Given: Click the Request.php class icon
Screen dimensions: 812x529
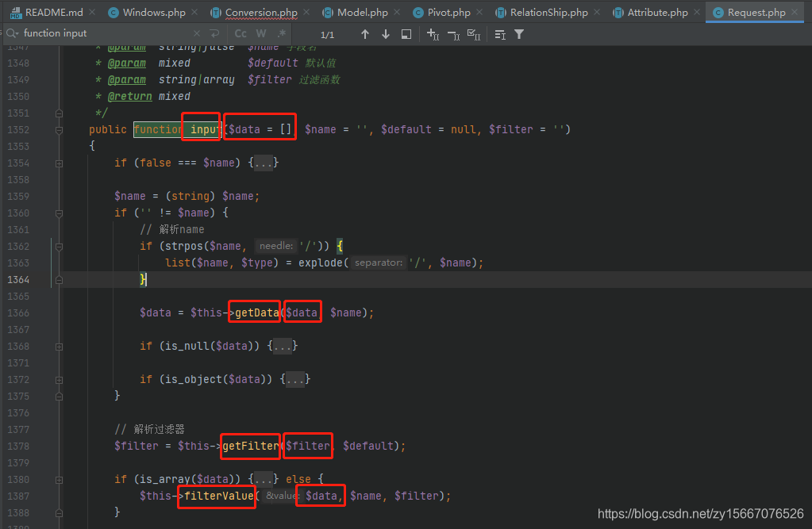Looking at the screenshot, I should tap(718, 13).
